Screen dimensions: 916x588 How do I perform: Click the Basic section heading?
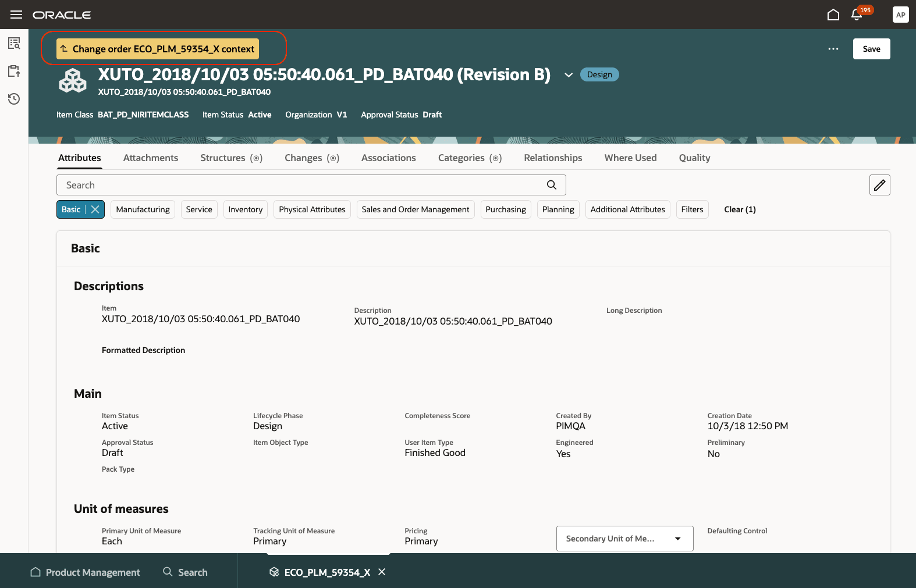tap(86, 248)
